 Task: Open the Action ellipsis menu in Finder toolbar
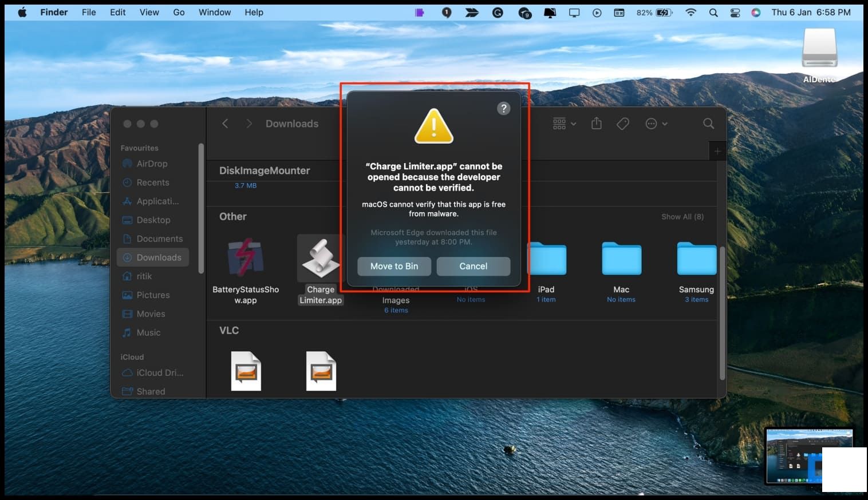656,124
